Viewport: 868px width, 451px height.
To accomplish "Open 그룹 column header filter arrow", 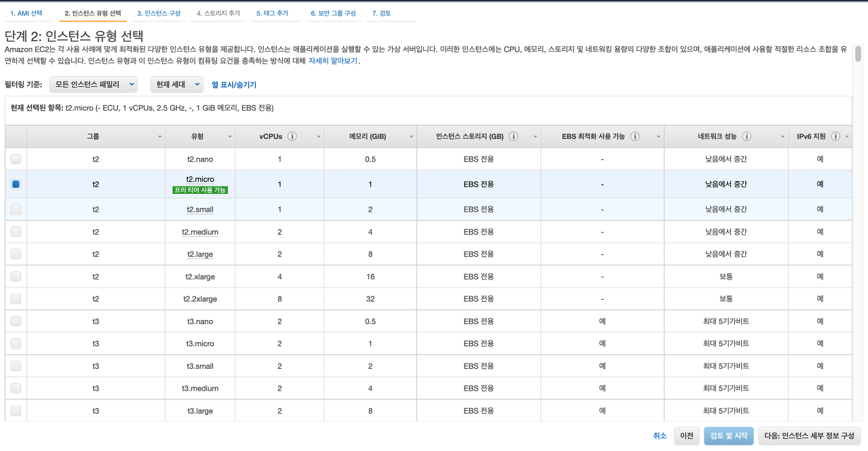I will (160, 137).
